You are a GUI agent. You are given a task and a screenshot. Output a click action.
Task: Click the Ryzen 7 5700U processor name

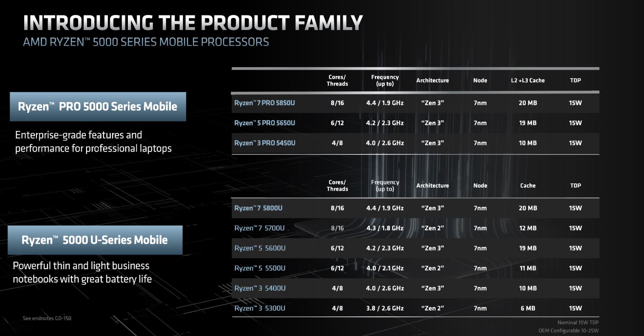pyautogui.click(x=259, y=228)
